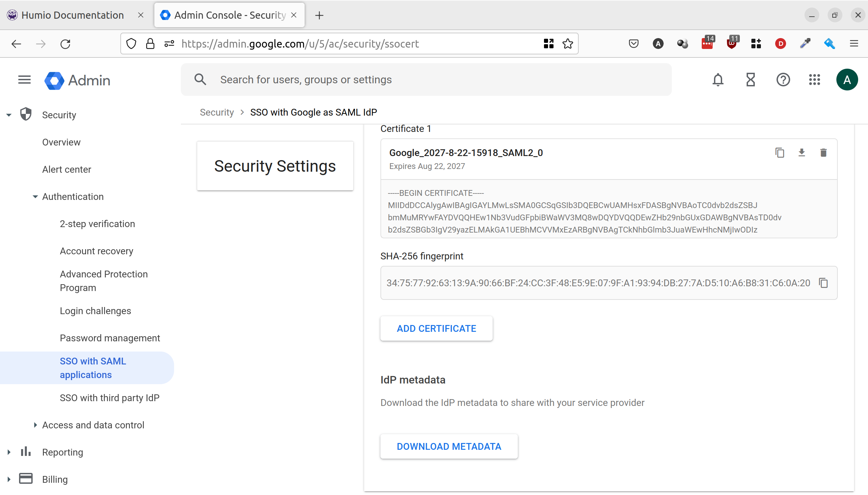Click the DOWNLOAD METADATA button
Viewport: 868px width, 495px height.
pos(449,446)
